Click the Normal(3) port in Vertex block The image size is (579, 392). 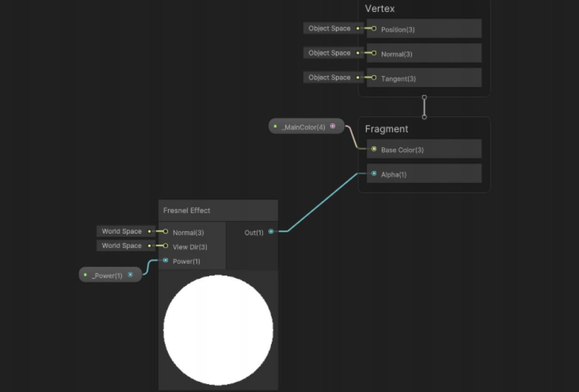374,53
